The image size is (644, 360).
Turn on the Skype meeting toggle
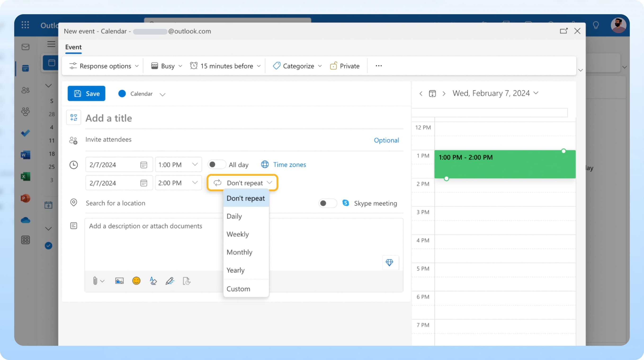(327, 203)
